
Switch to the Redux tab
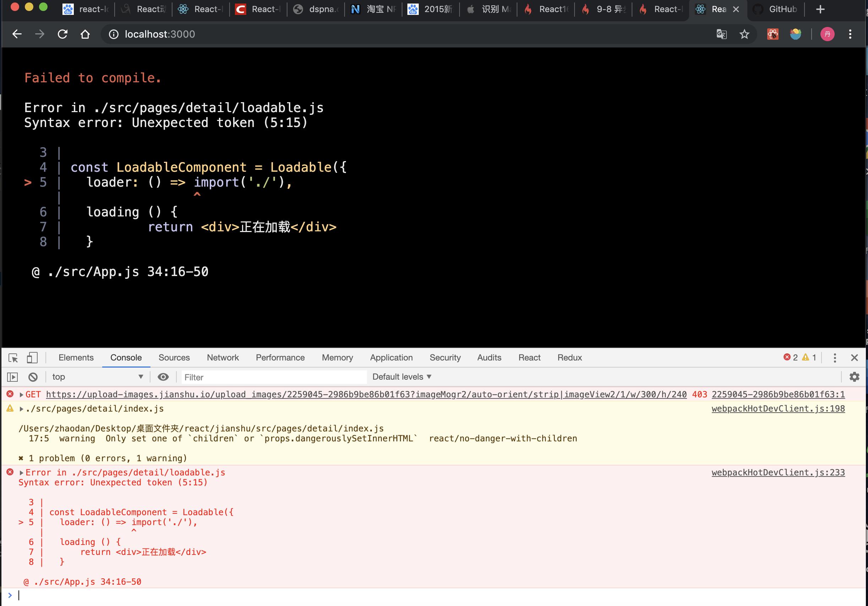click(569, 358)
